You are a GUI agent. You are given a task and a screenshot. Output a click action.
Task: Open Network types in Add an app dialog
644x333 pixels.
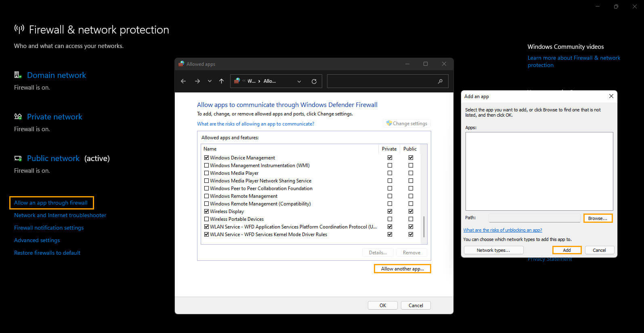point(493,250)
